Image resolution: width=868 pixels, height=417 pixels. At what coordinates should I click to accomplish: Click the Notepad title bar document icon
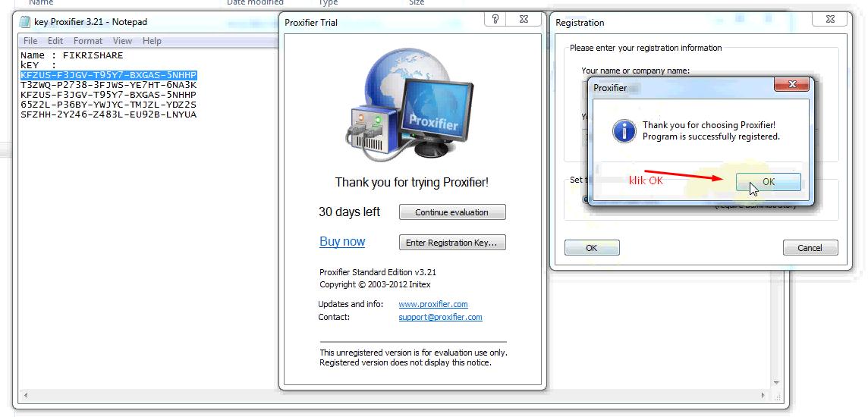(x=24, y=22)
